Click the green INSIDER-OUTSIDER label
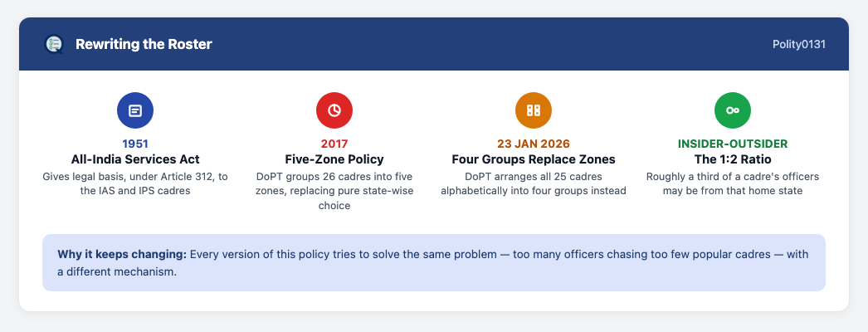 click(733, 144)
